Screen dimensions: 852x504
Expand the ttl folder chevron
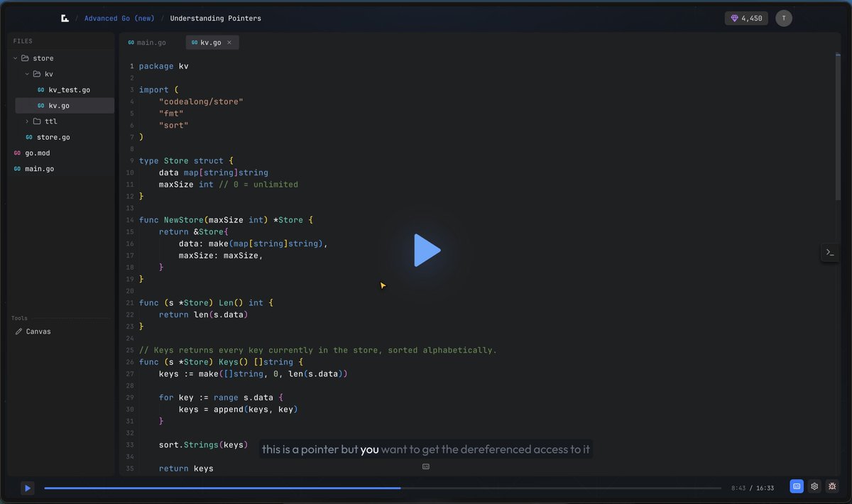point(27,121)
